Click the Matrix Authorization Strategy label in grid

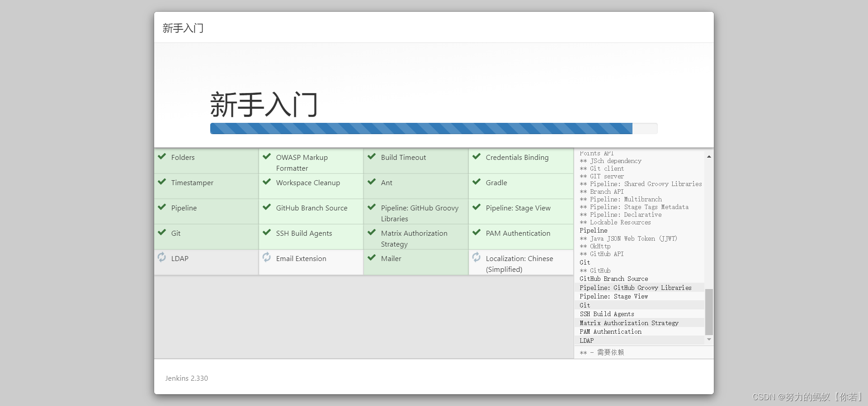[414, 238]
